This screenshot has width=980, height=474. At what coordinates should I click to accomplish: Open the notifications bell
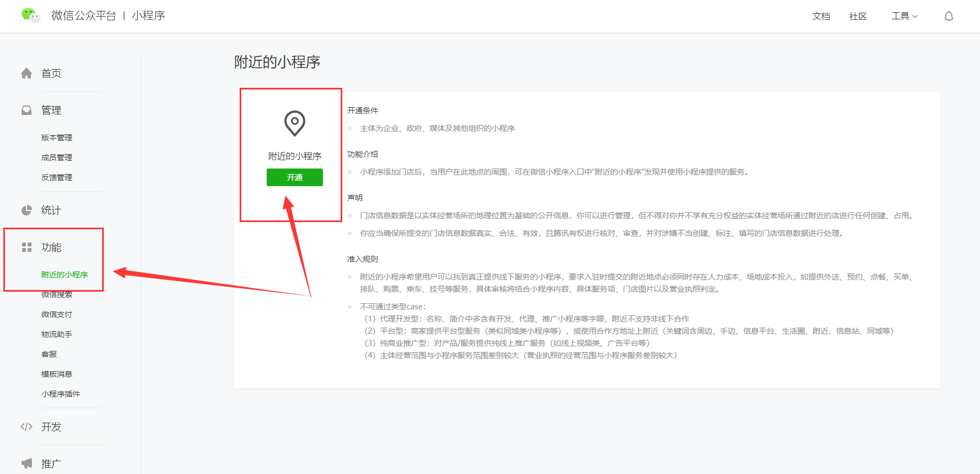949,16
